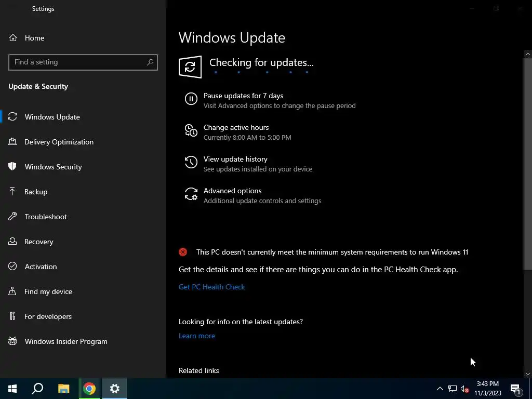532x399 pixels.
Task: Open the Troubleshoot page
Action: 83,217
